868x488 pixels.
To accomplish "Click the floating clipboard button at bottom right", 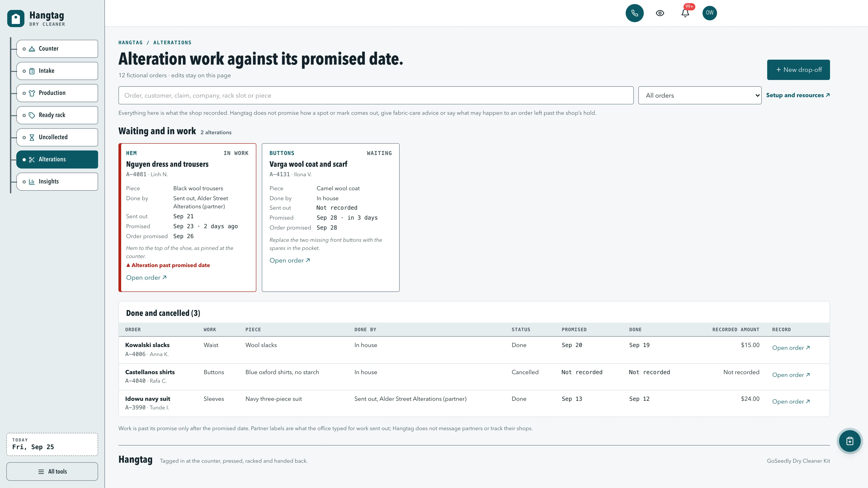I will [850, 441].
